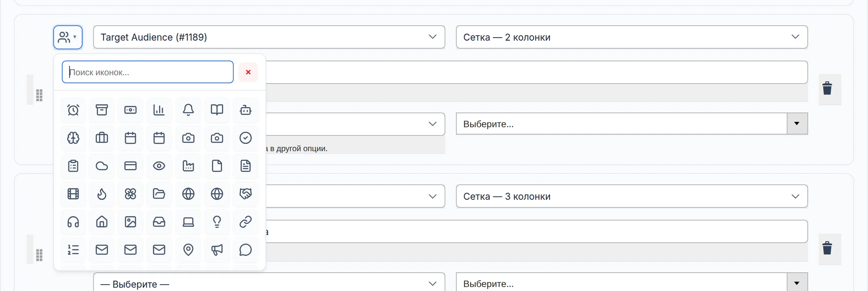
Task: Open the users icon picker button
Action: coord(68,37)
